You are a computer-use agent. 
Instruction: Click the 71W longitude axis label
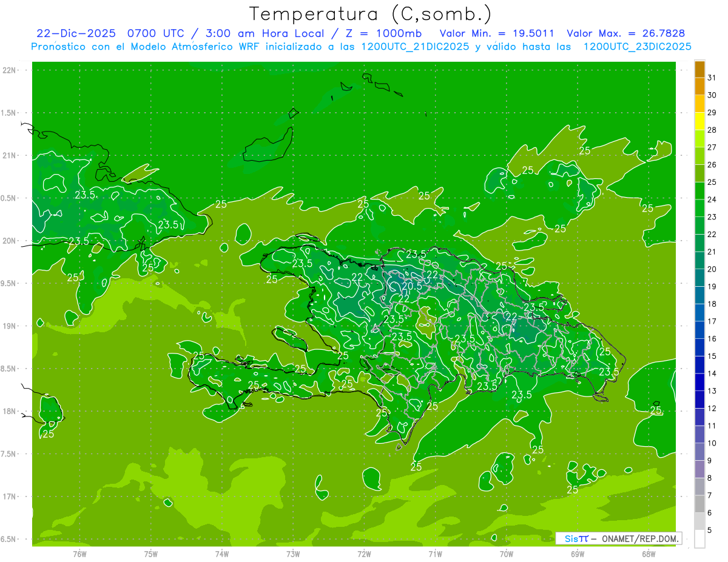pos(435,554)
